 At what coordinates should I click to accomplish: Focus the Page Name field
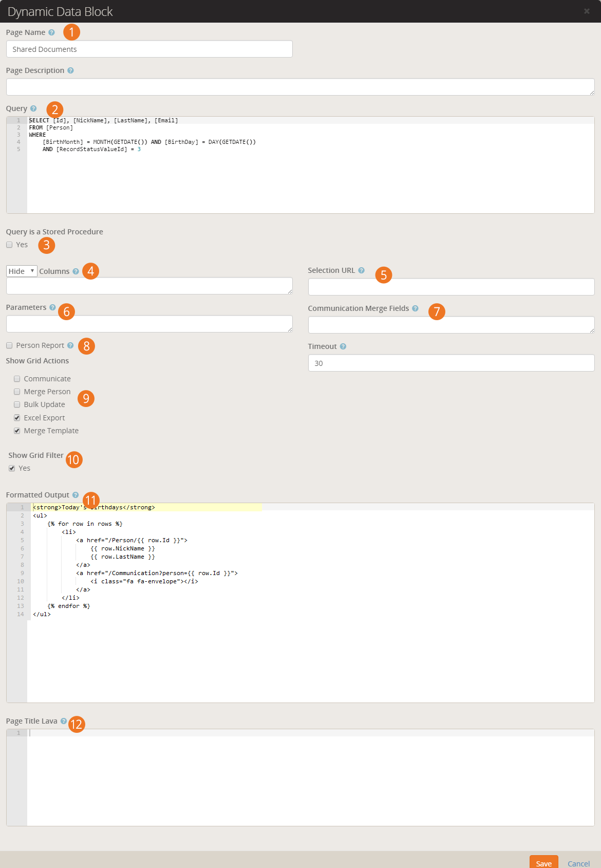tap(149, 49)
